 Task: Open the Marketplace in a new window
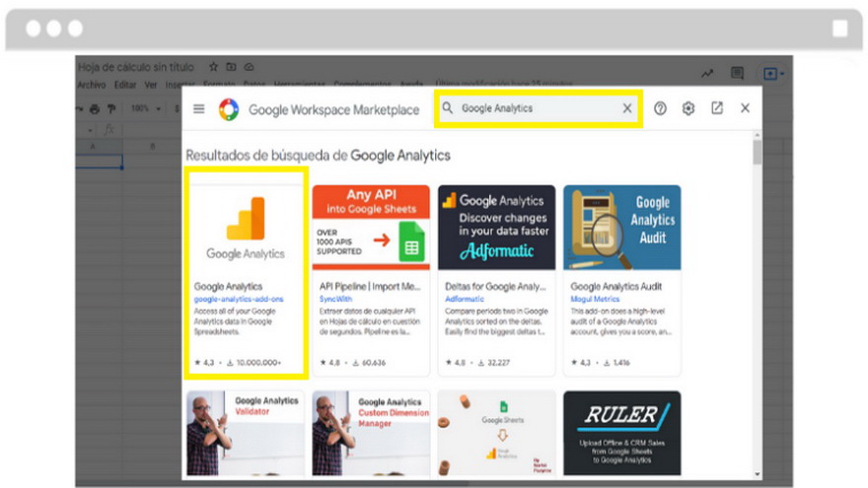pos(717,108)
